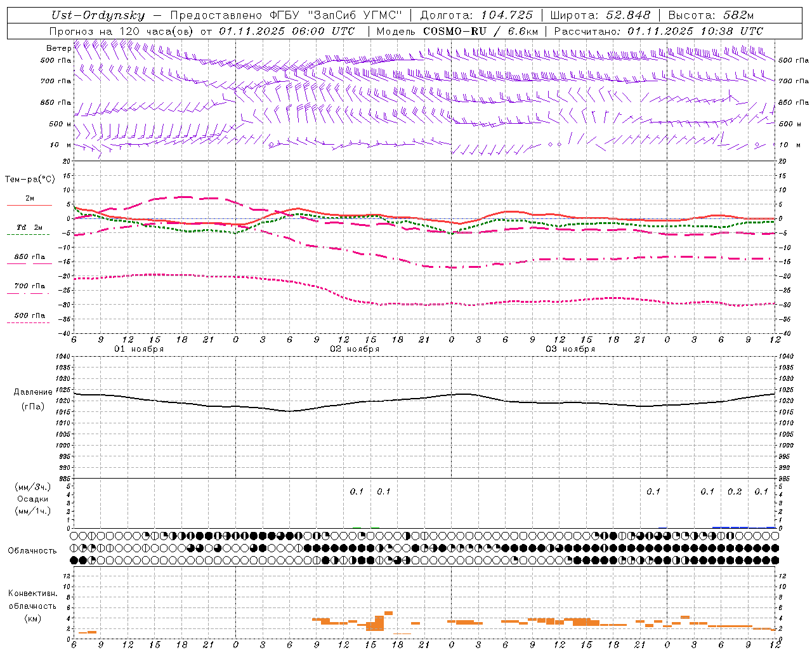Click the 'Облачность' cloud cover label
Image resolution: width=812 pixels, height=650 pixels.
pos(32,551)
